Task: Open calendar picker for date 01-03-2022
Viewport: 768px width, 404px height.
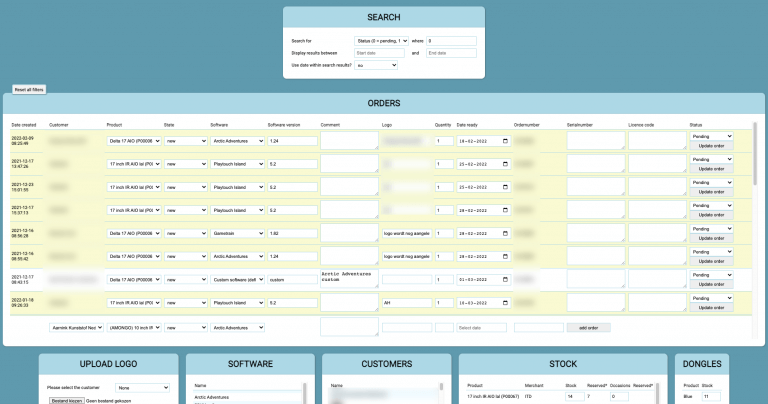Action: click(x=505, y=279)
